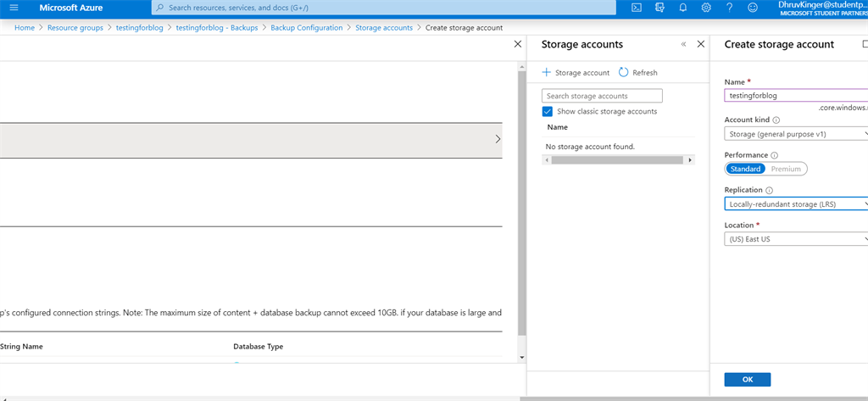Go to Storage accounts breadcrumb
This screenshot has height=401, width=868.
coord(384,28)
